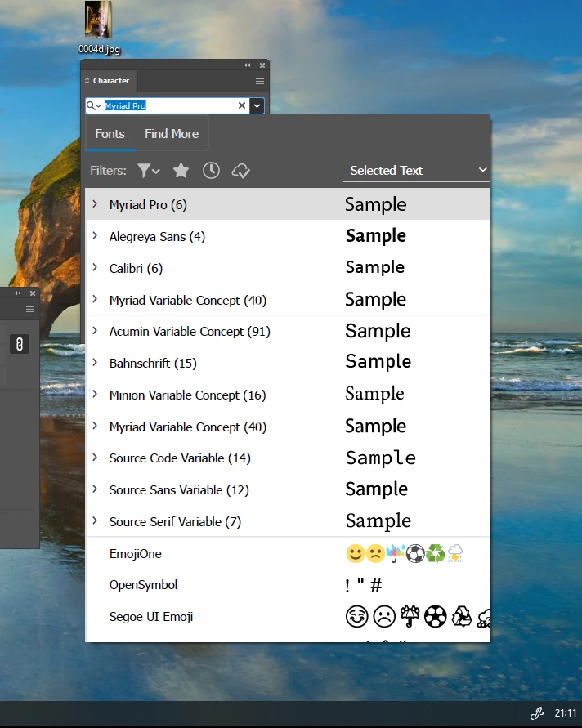Expand the Bahnschrift (15) family
Screen dimensions: 582x728
point(95,363)
